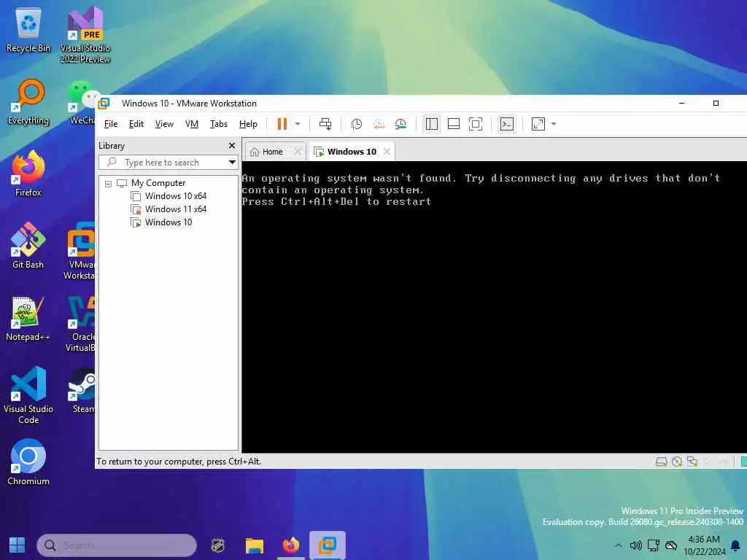Toggle the thumbnail bar view icon

click(454, 124)
